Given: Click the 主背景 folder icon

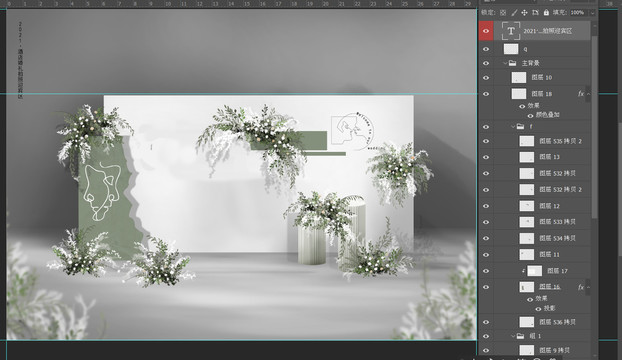Looking at the screenshot, I should point(513,63).
